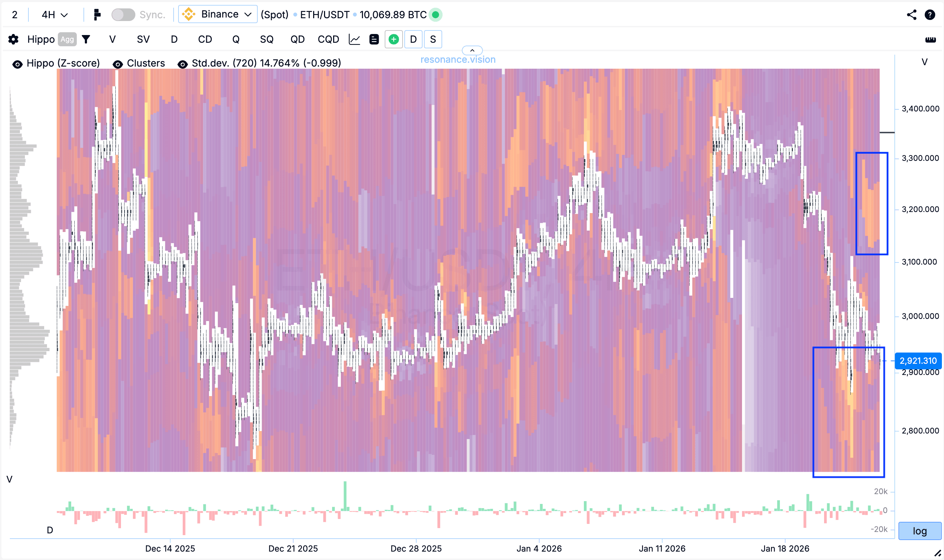Click the filter funnel icon

tap(86, 39)
